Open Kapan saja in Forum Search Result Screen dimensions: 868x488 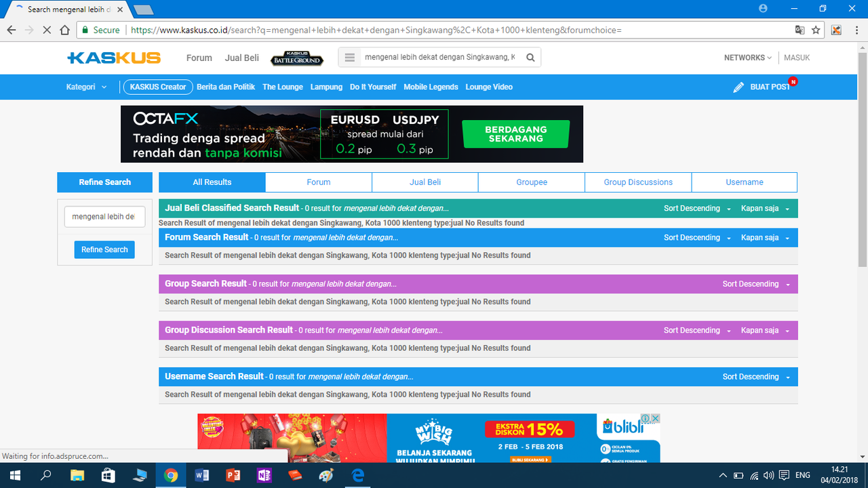tap(766, 238)
